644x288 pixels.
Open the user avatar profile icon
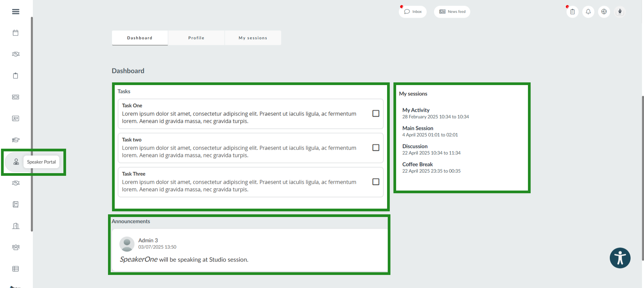click(620, 12)
